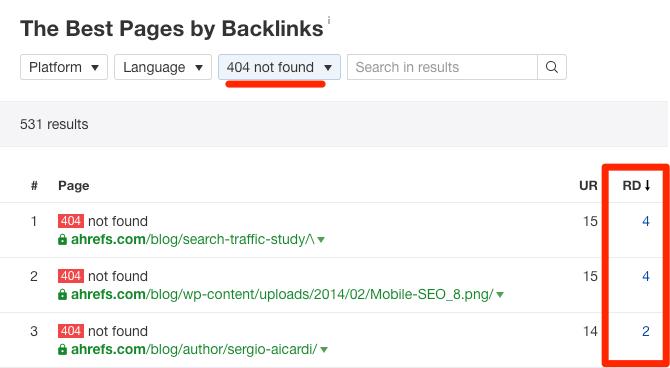Image resolution: width=670 pixels, height=368 pixels.
Task: Click the padlock icon on search-traffic-study URL
Action: point(62,239)
